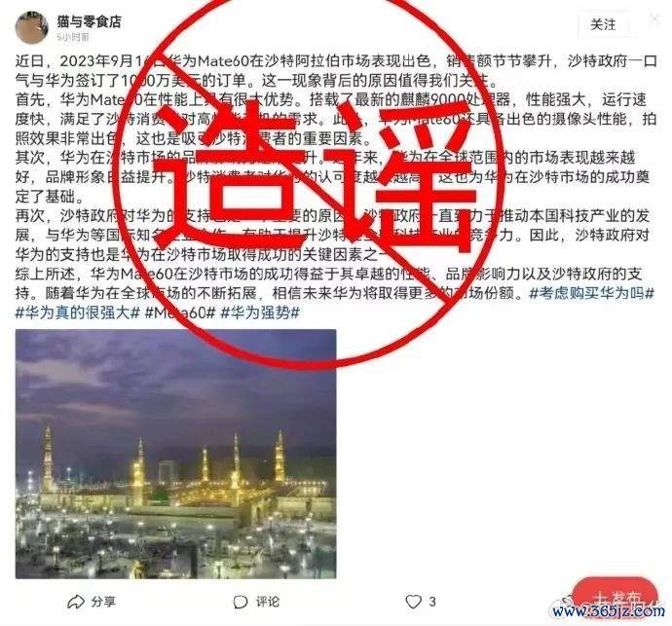Click the 评论 label text
The image size is (672, 626).
tap(268, 602)
